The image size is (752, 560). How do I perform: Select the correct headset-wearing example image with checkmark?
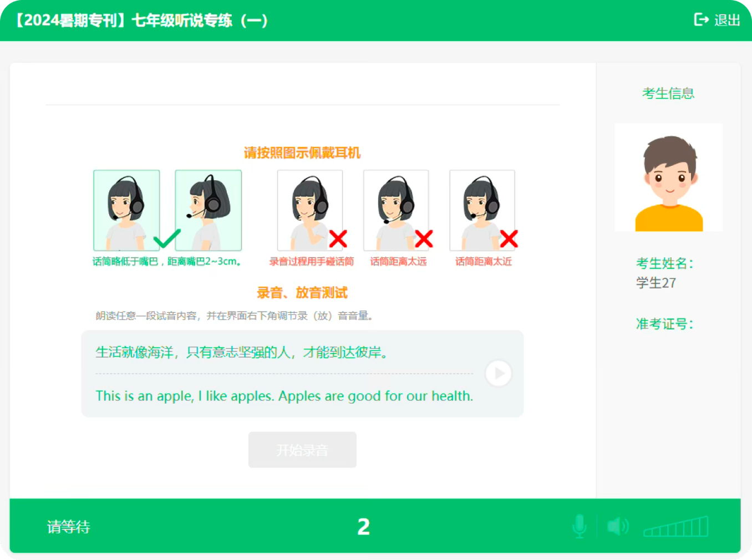pos(126,210)
